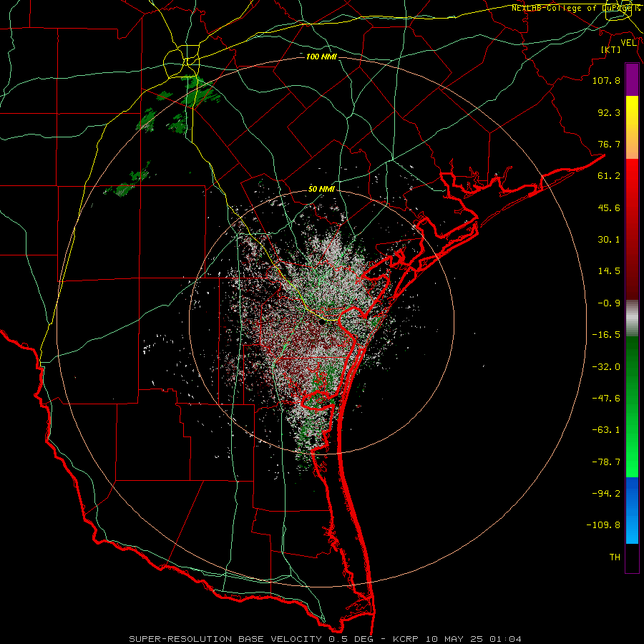Click the 107.8 velocity scale label
The width and height of the screenshot is (644, 644).
[x=606, y=80]
